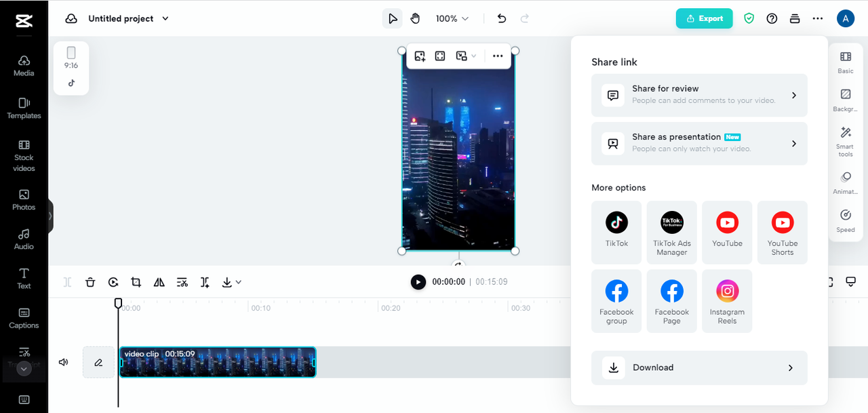Click the comment icon at timeline right edge

click(851, 281)
